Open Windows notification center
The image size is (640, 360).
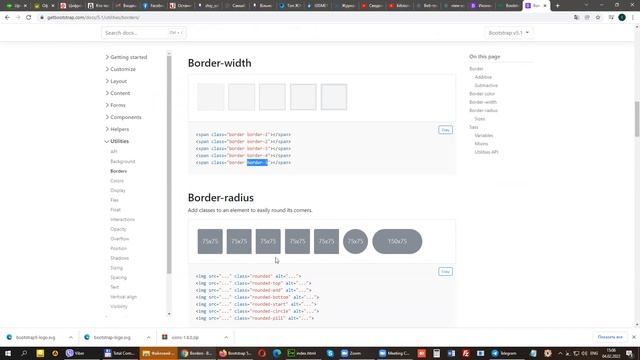[630, 353]
